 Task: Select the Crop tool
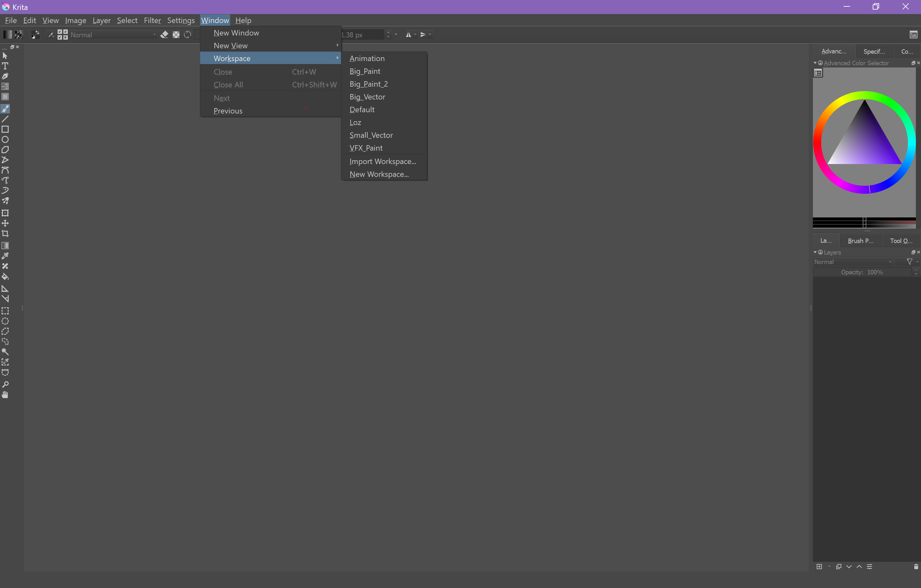(x=5, y=234)
